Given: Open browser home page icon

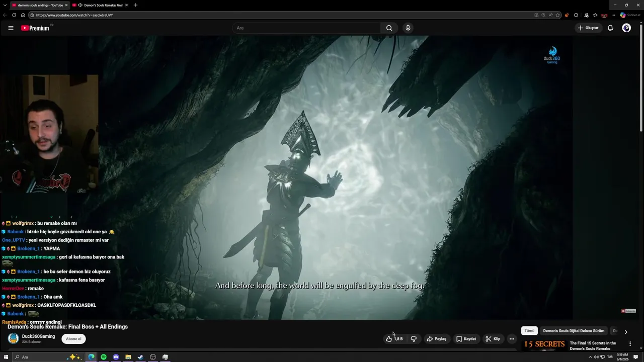Looking at the screenshot, I should [23, 15].
